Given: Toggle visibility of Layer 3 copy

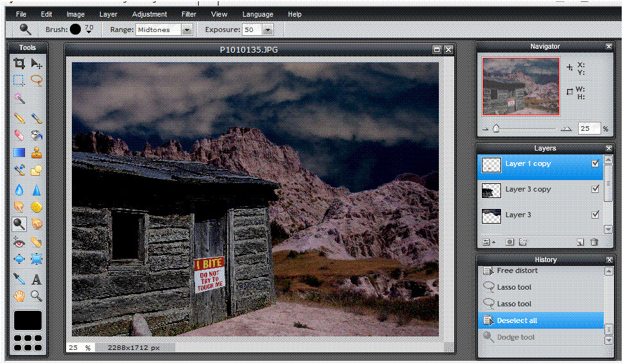Looking at the screenshot, I should 595,189.
